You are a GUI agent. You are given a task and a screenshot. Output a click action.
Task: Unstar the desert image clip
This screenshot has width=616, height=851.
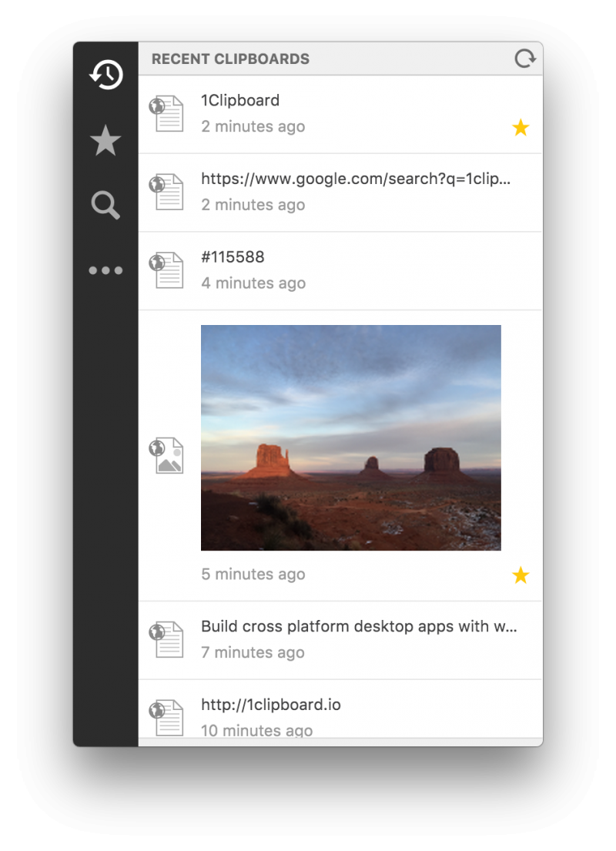pos(521,575)
